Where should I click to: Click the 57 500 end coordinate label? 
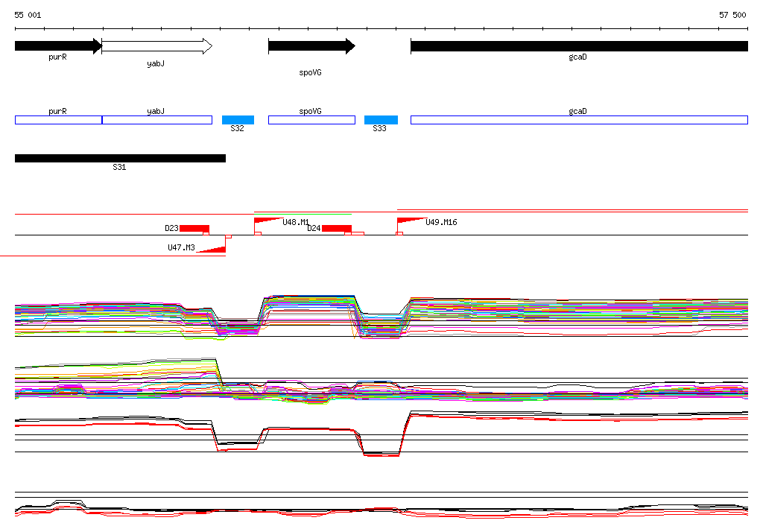732,15
